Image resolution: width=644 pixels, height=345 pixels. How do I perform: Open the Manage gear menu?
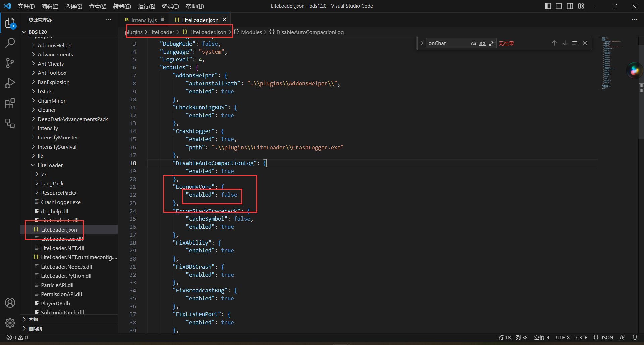point(10,323)
